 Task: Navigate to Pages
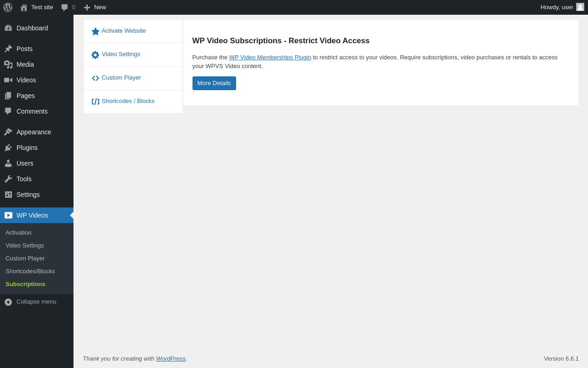(37, 96)
